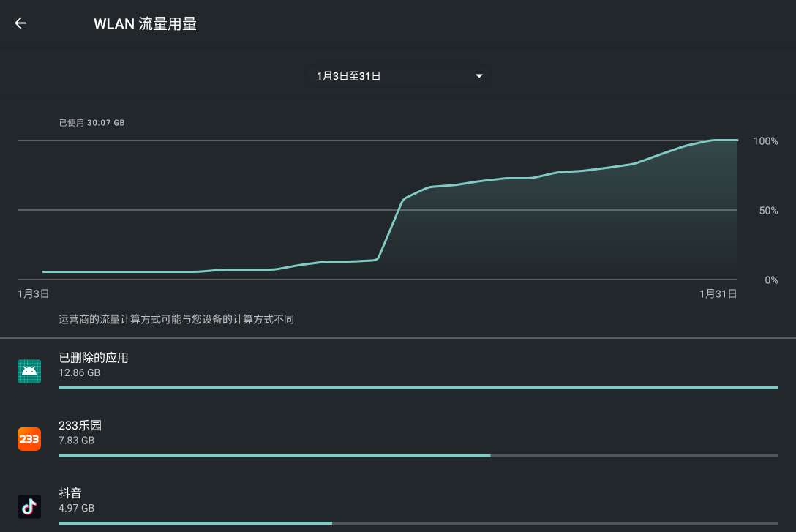Click the carrier data calculation notice text
The height and width of the screenshot is (532, 796).
(x=176, y=320)
